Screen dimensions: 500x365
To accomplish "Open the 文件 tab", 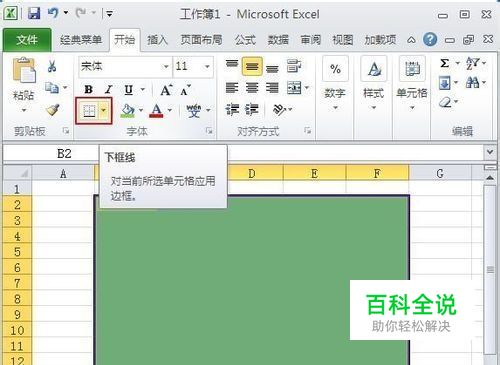I will pos(27,40).
